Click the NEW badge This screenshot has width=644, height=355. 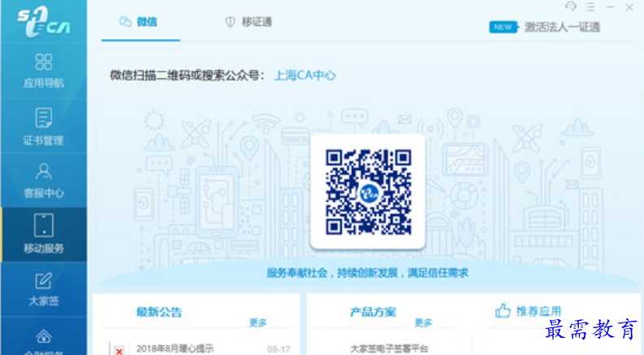click(502, 27)
